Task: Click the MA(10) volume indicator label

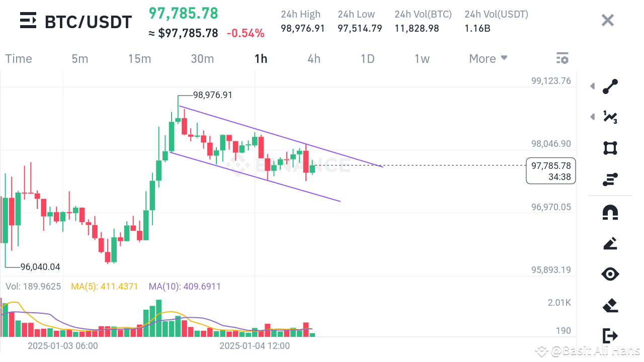Action: [185, 286]
